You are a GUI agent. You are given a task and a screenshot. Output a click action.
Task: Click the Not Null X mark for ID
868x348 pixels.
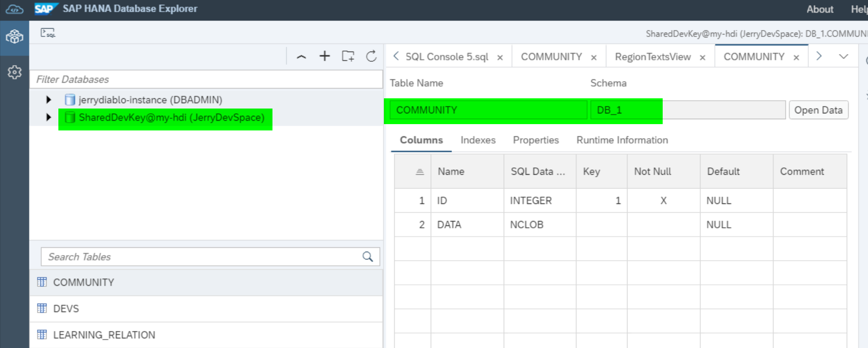click(x=664, y=201)
